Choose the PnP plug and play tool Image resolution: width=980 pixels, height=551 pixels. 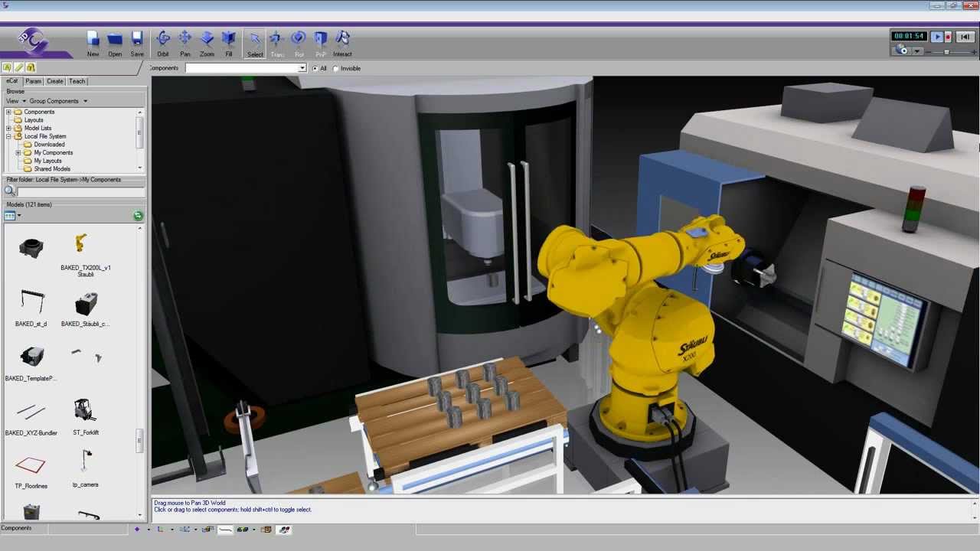point(321,44)
